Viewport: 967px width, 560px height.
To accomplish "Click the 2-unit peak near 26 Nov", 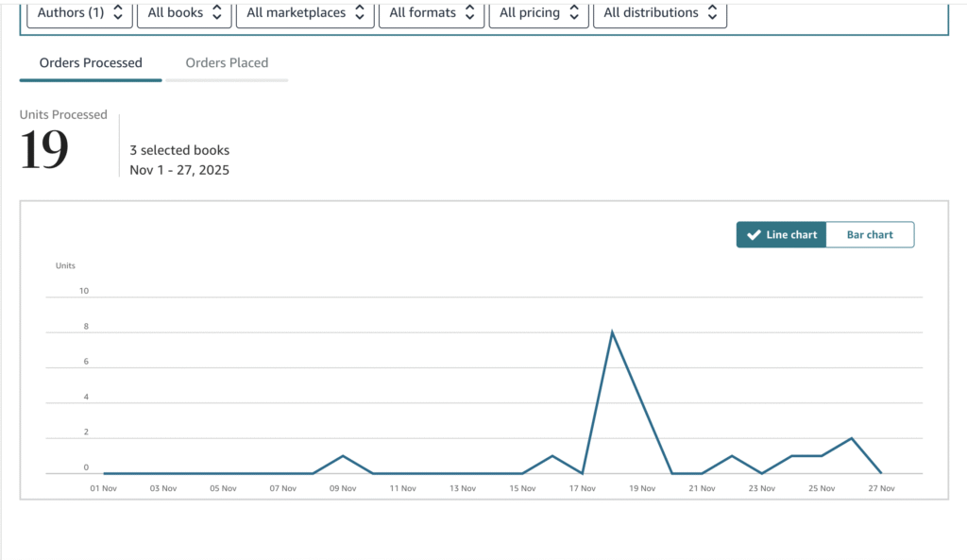I will click(852, 438).
